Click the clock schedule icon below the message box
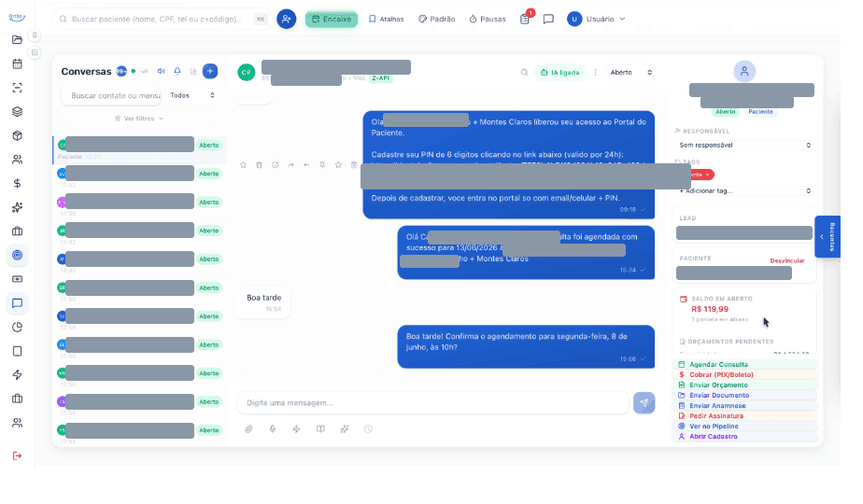The height and width of the screenshot is (504, 863). pos(368,428)
